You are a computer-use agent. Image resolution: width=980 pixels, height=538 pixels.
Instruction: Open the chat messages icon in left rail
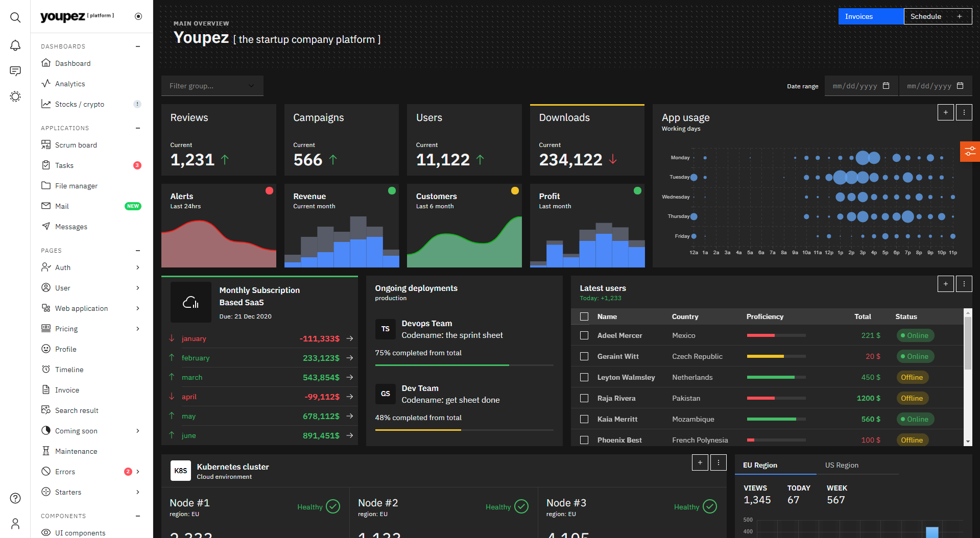[15, 70]
